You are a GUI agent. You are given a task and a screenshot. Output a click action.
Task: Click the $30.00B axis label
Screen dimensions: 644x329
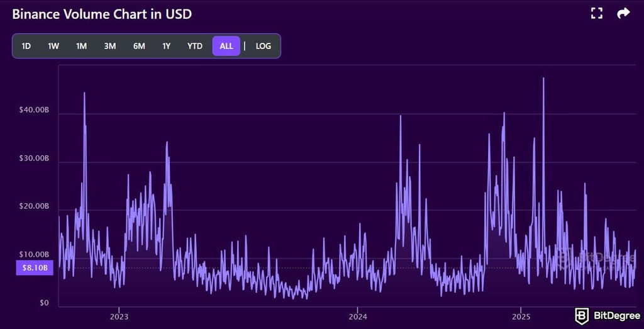pyautogui.click(x=34, y=159)
